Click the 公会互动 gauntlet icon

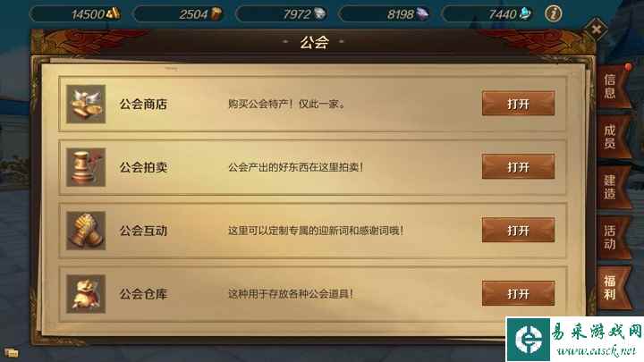pyautogui.click(x=86, y=231)
